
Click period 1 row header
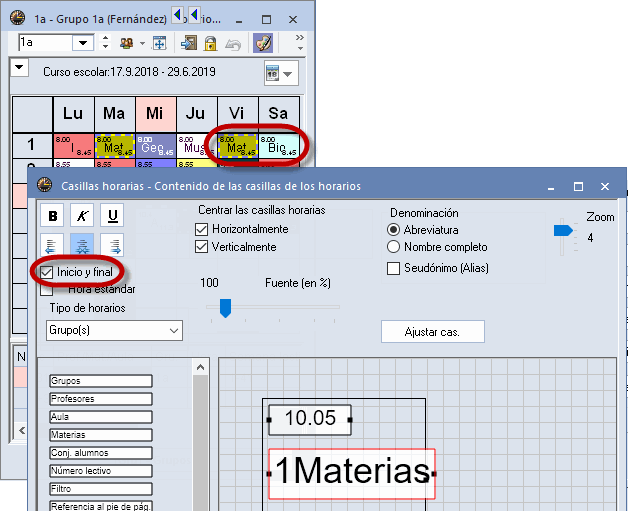[32, 145]
